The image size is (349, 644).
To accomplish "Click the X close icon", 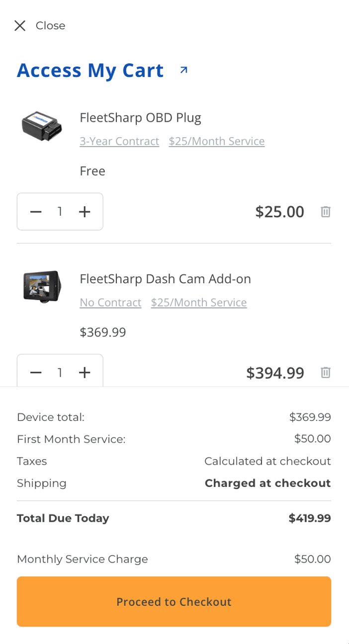I will (20, 26).
